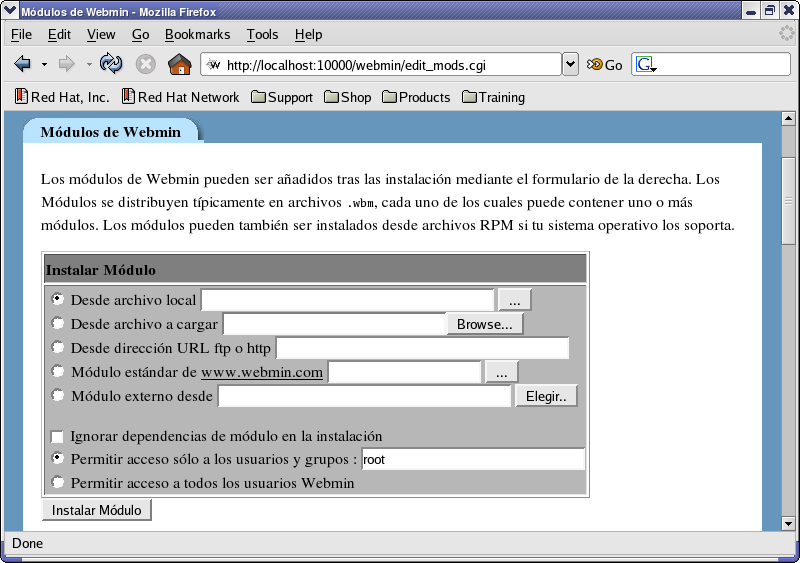Screen dimensions: 800x563
Task: Click the 'Done' status bar text
Action: tap(28, 543)
